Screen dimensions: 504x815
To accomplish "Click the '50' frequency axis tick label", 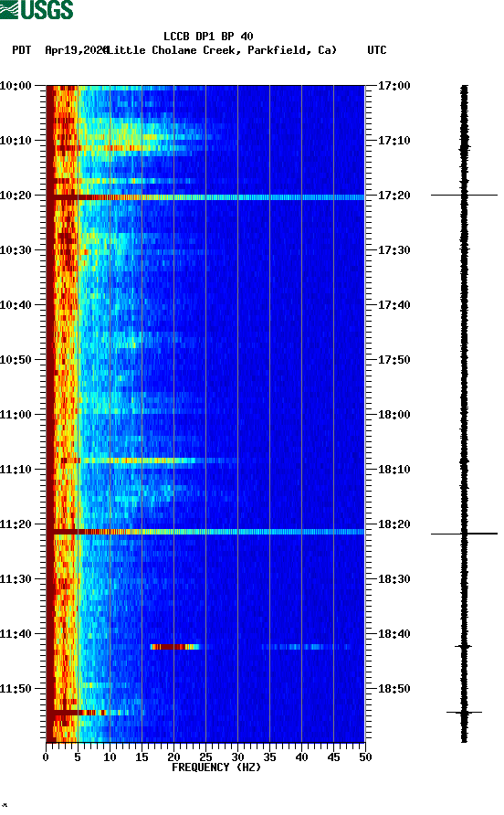I will pos(365,757).
